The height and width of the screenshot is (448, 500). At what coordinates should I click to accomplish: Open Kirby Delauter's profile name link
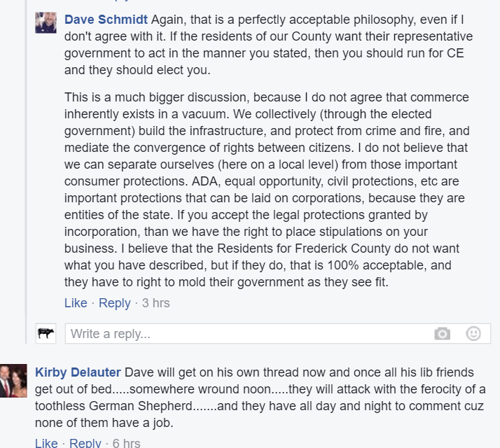(78, 372)
